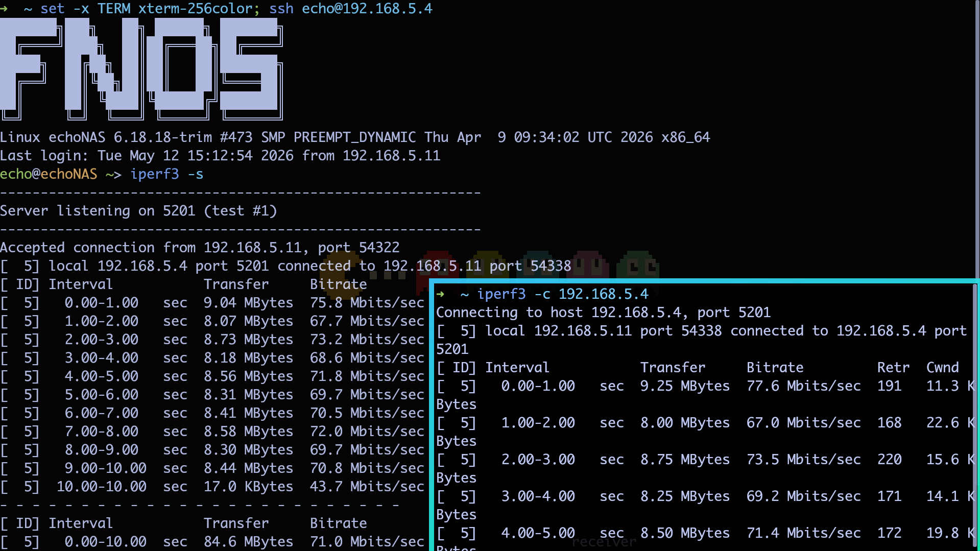Click 'Connecting to host 192.168.5.4' line
The height and width of the screenshot is (551, 980).
[604, 313]
